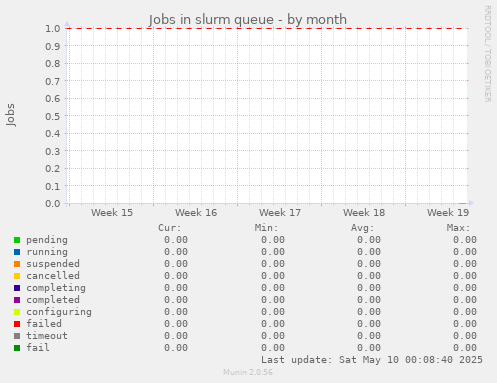Click the suspended row Avg value
This screenshot has width=497, height=383.
point(369,264)
